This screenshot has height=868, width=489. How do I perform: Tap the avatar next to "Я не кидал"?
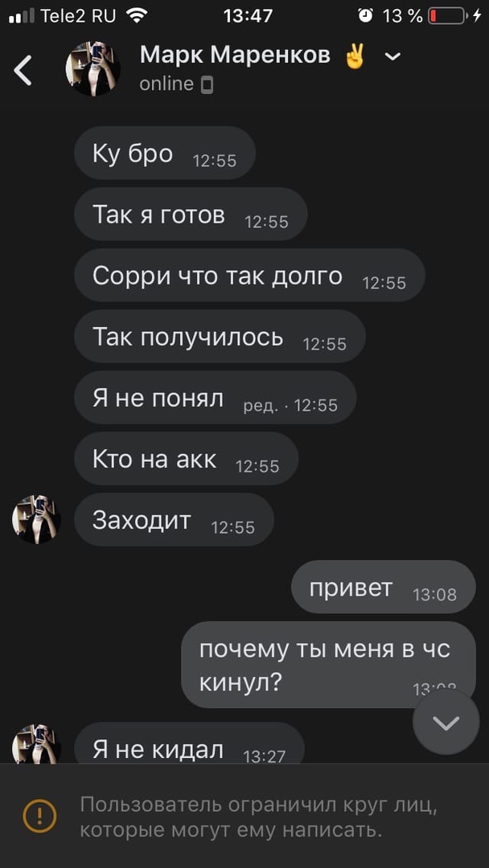pyautogui.click(x=36, y=744)
